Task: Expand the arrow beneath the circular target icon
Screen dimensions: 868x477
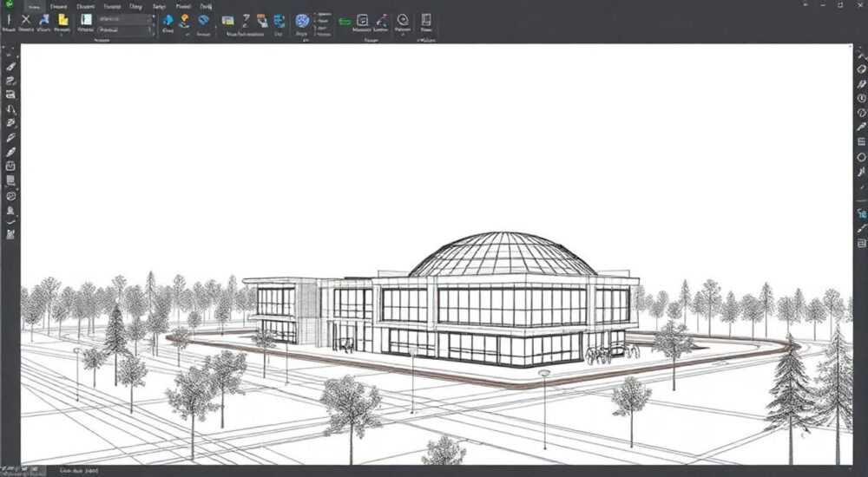Action: pos(403,35)
